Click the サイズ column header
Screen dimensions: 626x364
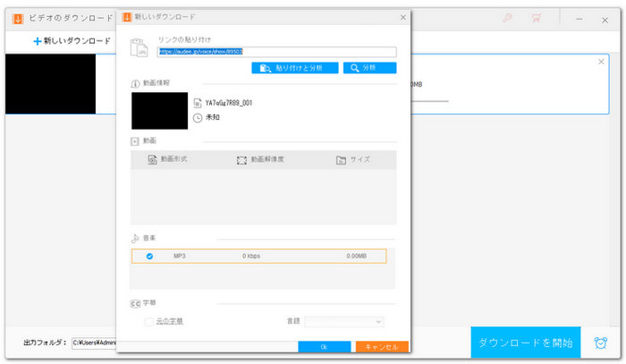click(x=353, y=160)
